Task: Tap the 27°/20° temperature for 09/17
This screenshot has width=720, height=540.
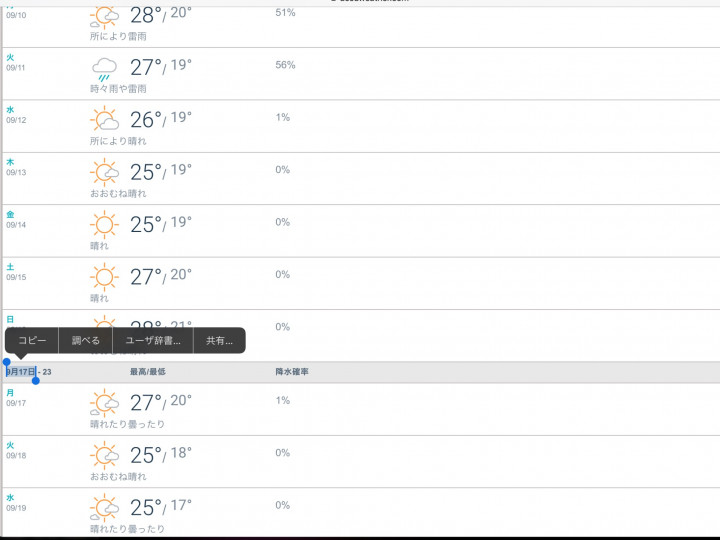Action: [x=160, y=402]
